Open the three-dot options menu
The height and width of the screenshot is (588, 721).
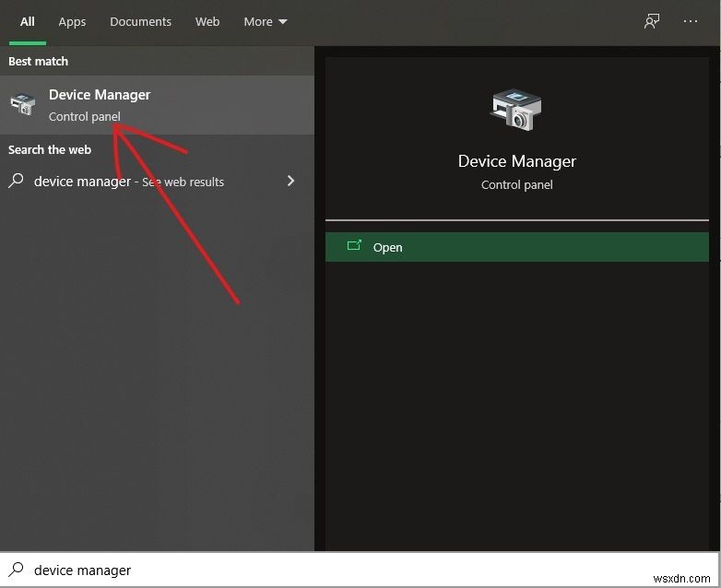(x=691, y=21)
